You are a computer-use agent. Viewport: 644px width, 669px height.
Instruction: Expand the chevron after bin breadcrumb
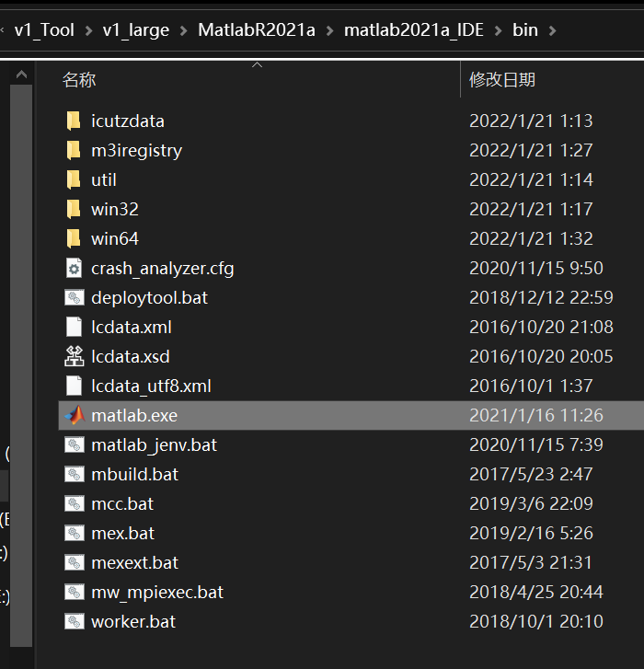(552, 30)
